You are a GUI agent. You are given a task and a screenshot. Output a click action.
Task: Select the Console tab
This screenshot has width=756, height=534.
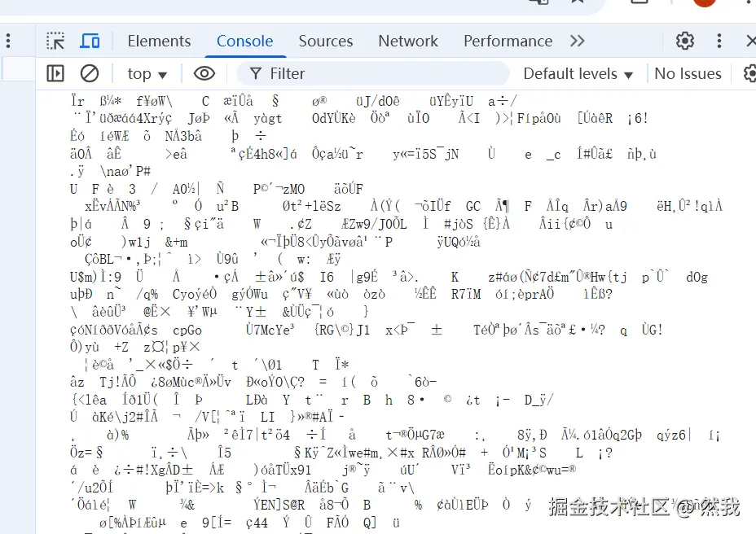tap(244, 41)
